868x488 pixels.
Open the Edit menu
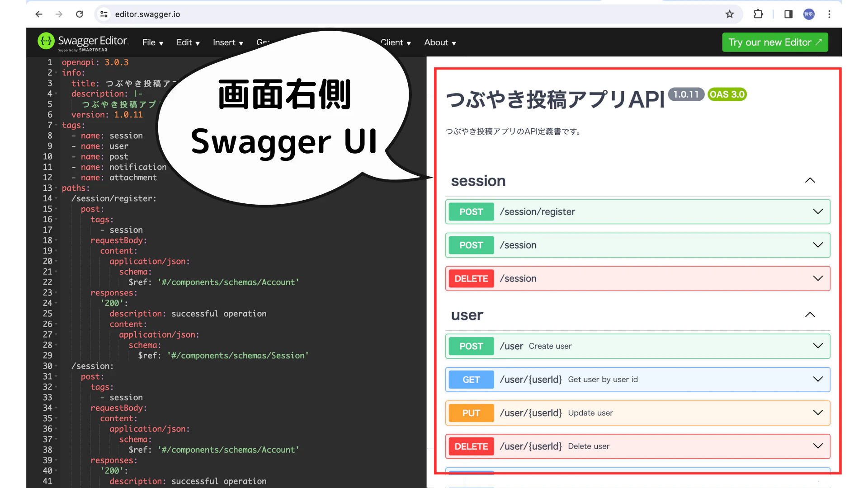188,42
